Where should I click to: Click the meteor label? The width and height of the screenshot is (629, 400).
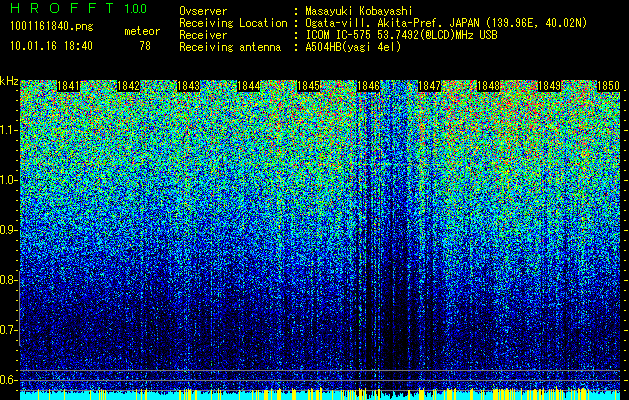142,31
